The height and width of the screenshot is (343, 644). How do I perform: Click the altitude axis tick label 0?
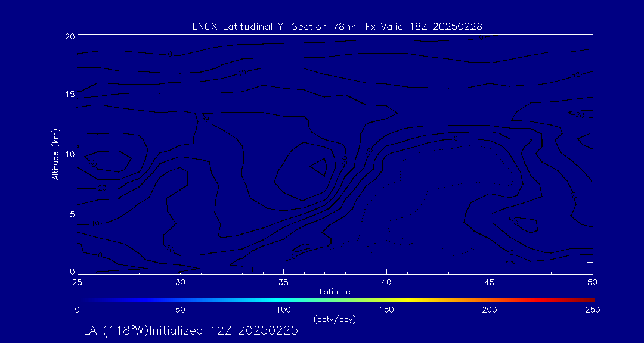[72, 271]
